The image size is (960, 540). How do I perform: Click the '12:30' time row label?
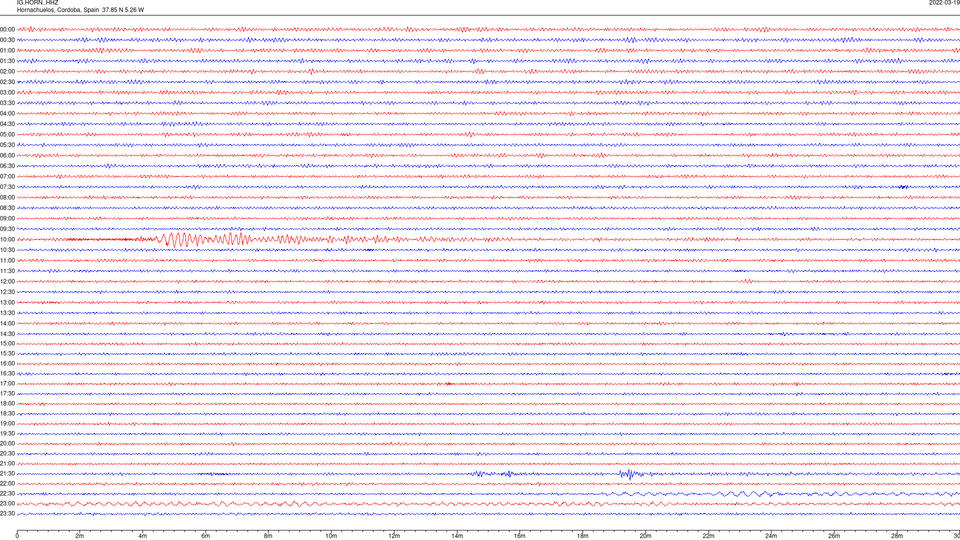pos(7,292)
